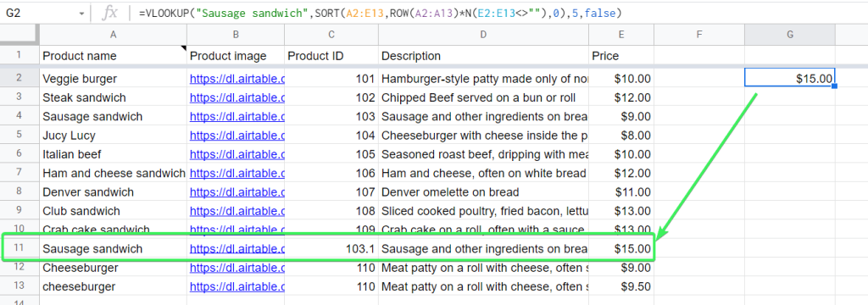Screen dimensions: 868x305
Task: Click the fx function icon
Action: pyautogui.click(x=109, y=14)
